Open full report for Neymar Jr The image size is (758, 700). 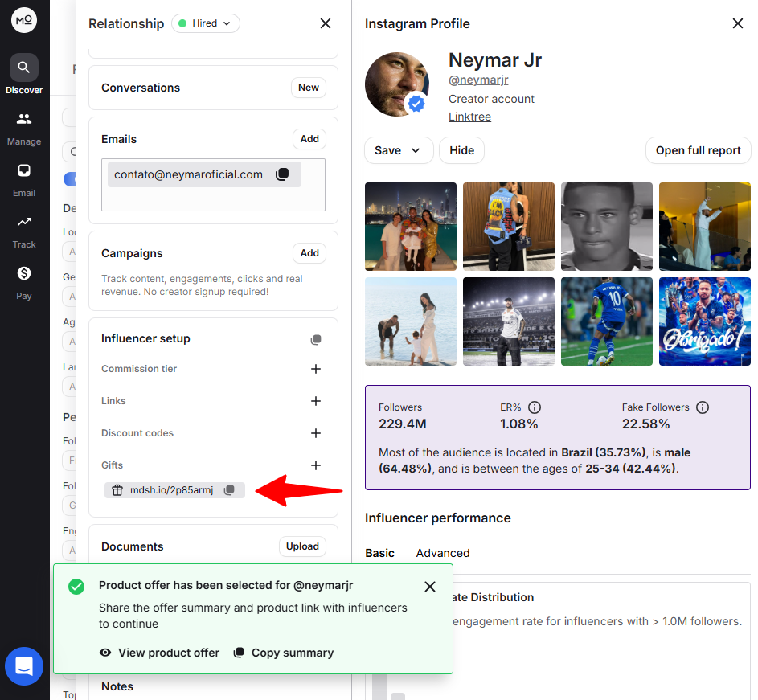pos(698,150)
